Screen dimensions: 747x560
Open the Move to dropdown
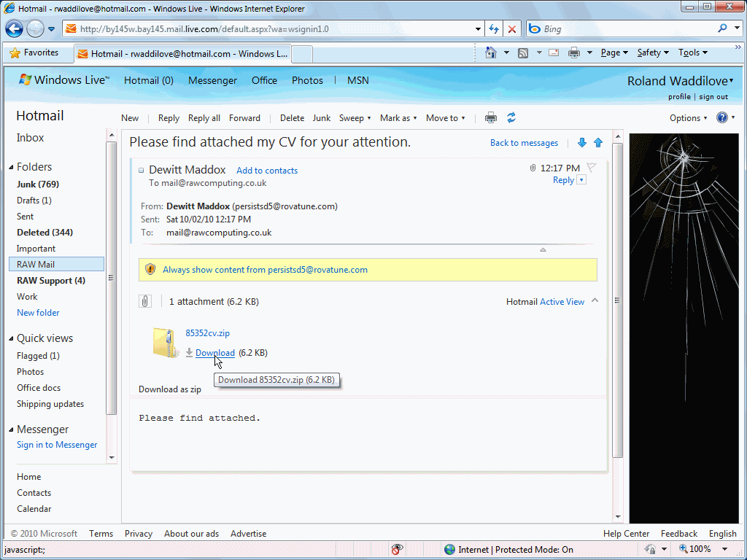point(445,118)
